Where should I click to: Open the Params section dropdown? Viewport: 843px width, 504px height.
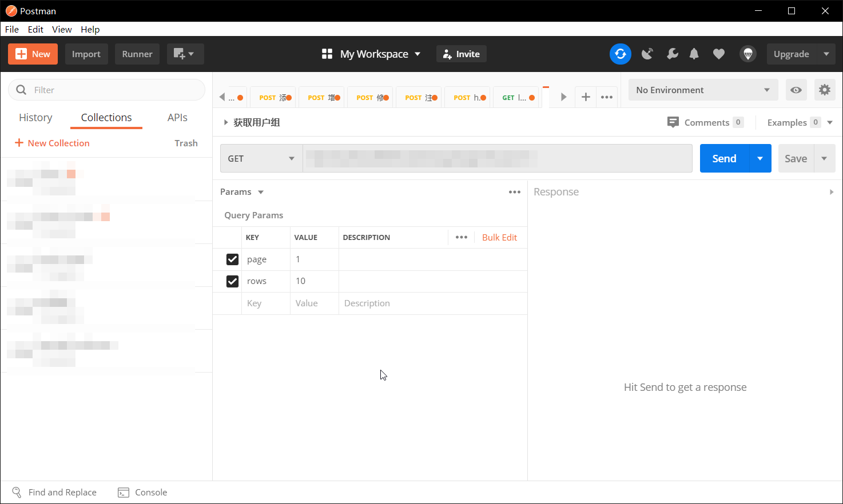[x=242, y=192]
